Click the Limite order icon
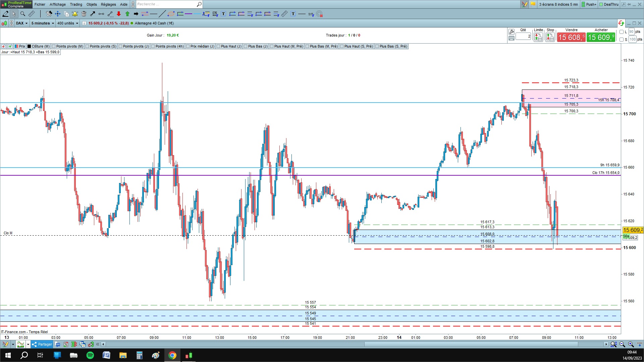The height and width of the screenshot is (362, 644). coord(538,38)
